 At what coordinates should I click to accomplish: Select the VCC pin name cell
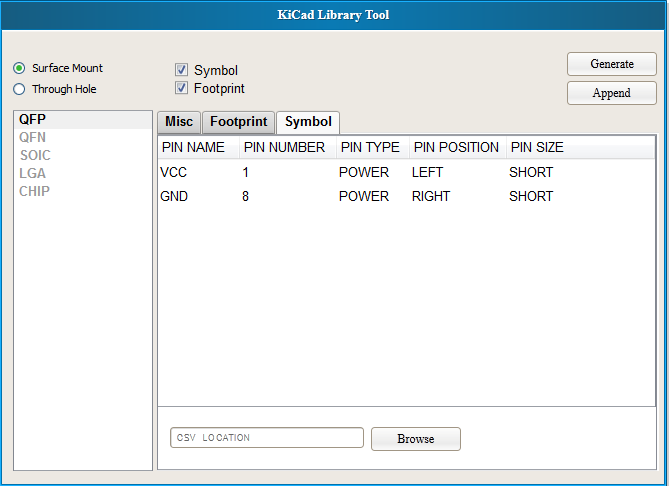coord(173,172)
